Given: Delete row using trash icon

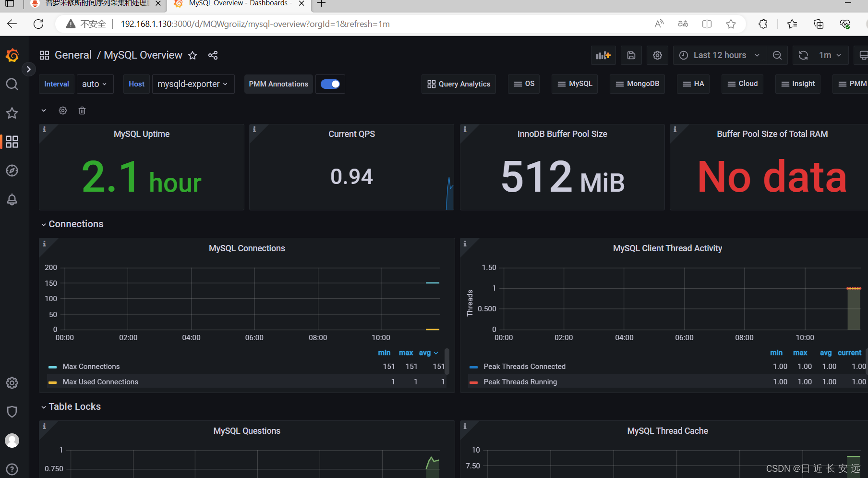Looking at the screenshot, I should (82, 110).
